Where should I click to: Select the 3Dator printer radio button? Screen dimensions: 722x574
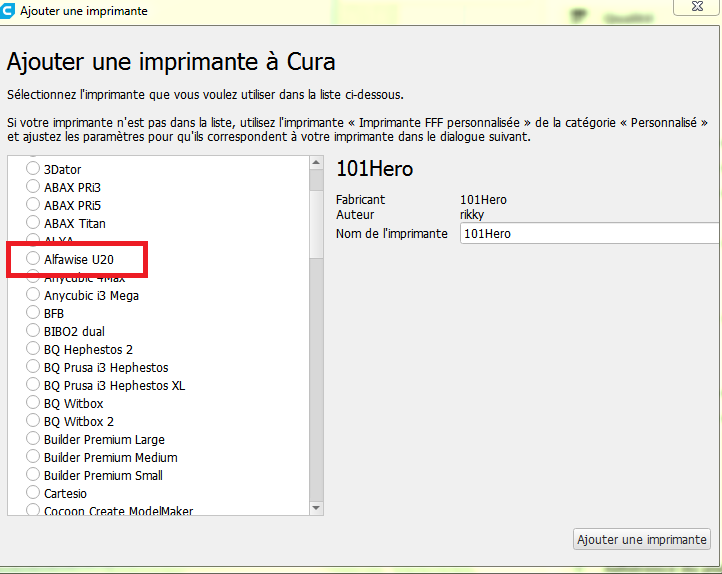click(x=33, y=168)
